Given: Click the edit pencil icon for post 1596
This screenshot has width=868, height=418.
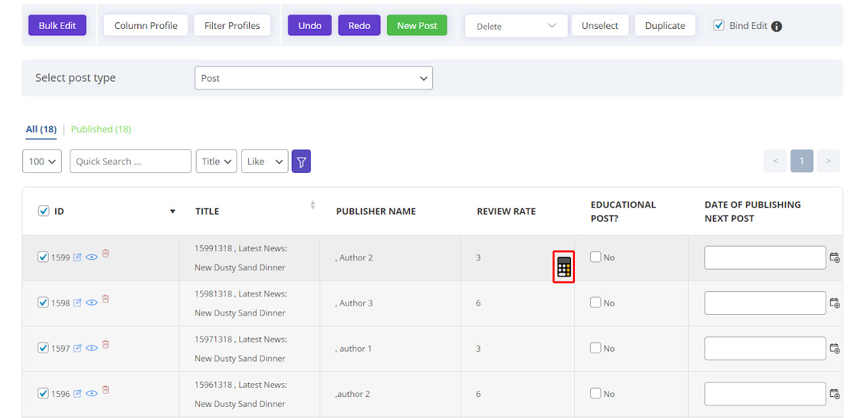Looking at the screenshot, I should 77,394.
